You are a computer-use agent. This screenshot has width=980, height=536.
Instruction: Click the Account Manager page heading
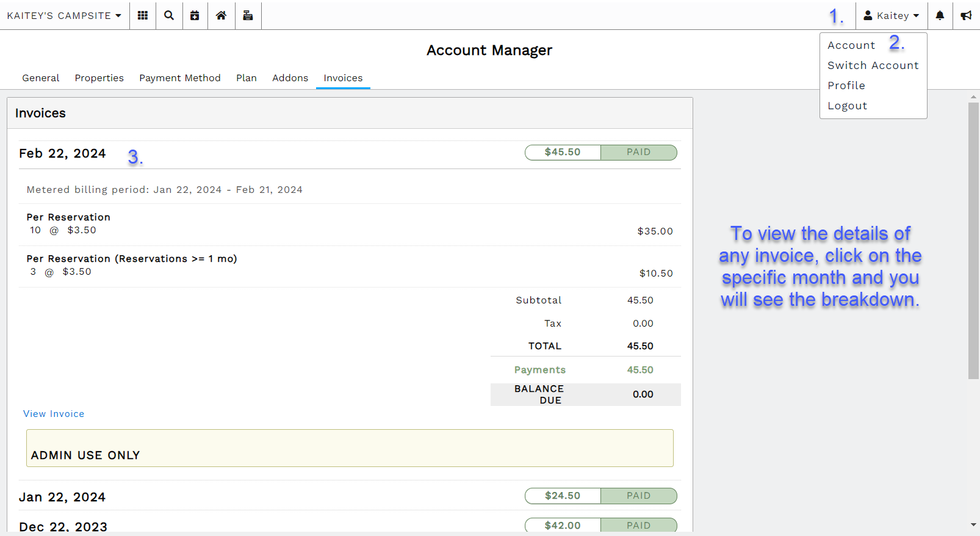pyautogui.click(x=489, y=50)
